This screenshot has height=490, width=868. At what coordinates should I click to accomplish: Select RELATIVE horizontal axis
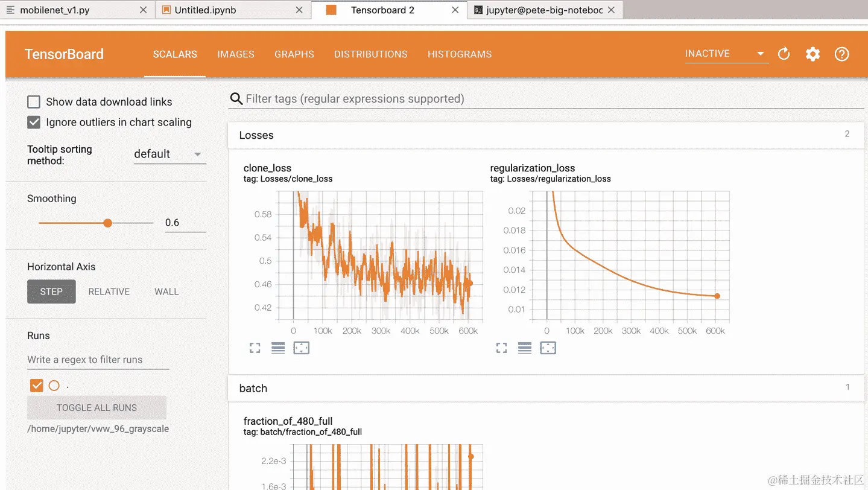pos(109,291)
